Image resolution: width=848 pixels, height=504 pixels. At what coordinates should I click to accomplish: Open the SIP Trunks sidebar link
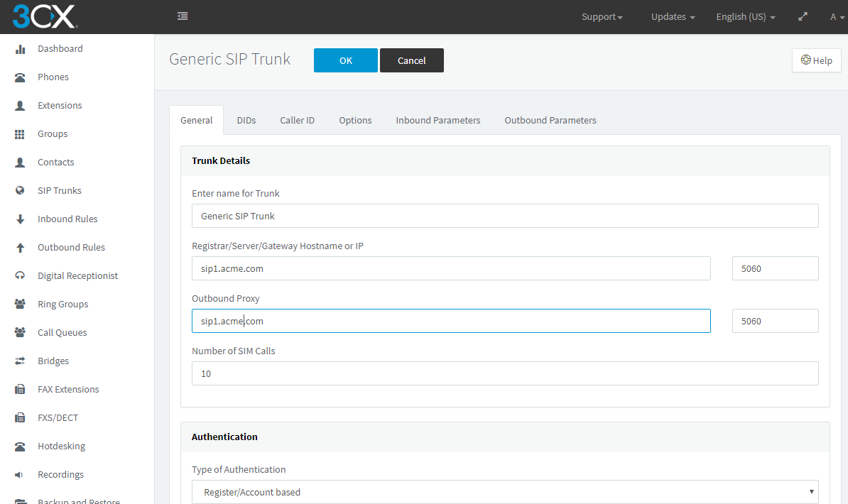[x=60, y=190]
